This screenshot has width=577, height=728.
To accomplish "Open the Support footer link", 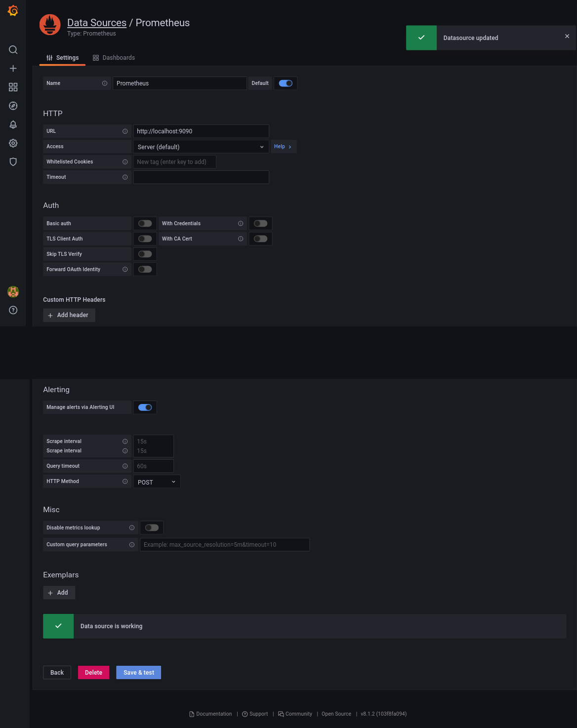I will point(255,714).
